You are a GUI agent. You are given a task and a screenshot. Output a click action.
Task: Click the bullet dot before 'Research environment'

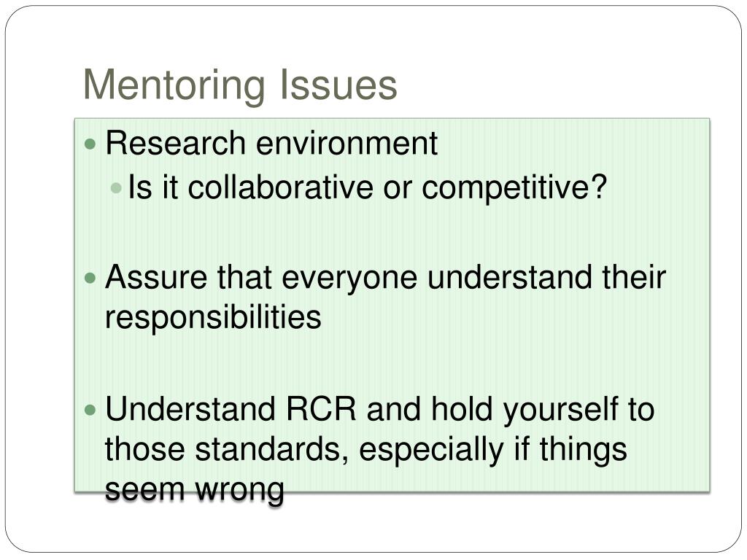coord(90,144)
